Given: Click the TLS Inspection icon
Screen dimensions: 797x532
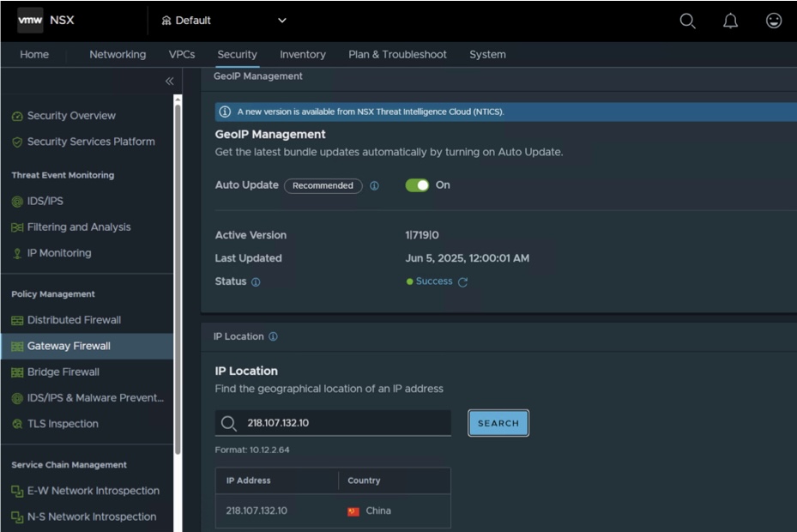Looking at the screenshot, I should coord(17,424).
